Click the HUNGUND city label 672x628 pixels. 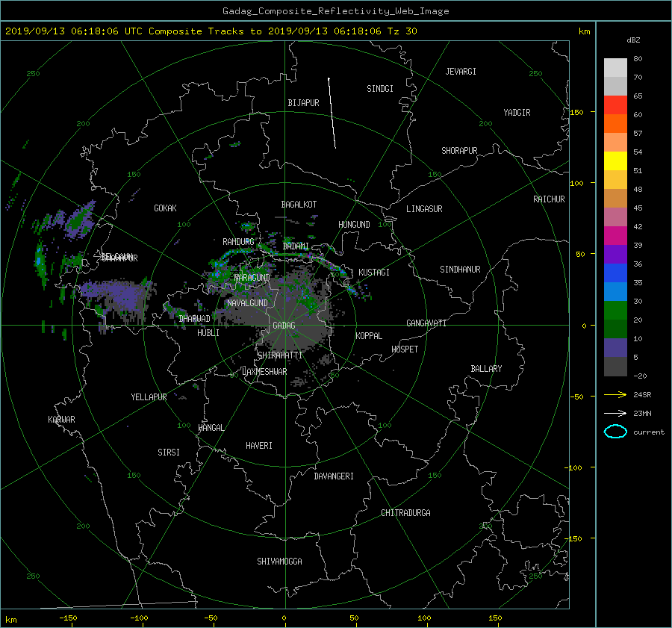(x=354, y=225)
